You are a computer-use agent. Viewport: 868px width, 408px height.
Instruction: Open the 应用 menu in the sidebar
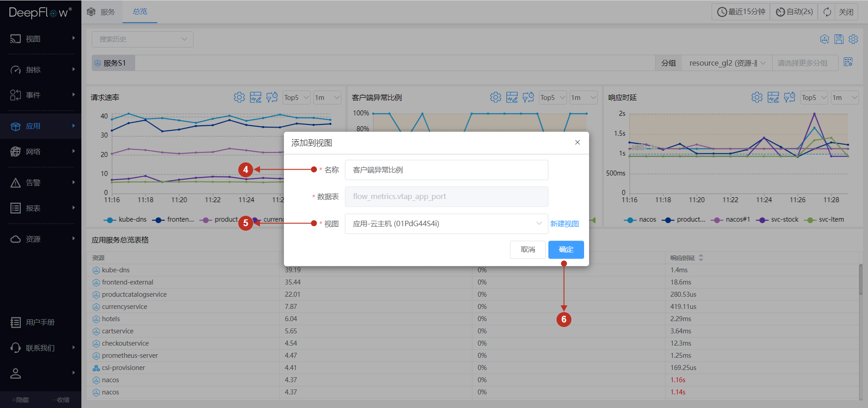point(33,126)
